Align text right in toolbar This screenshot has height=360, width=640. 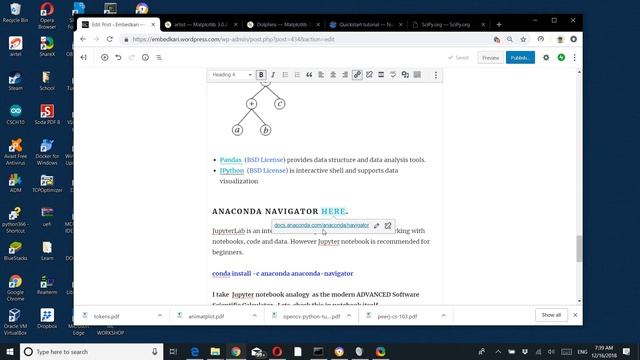pos(345,75)
